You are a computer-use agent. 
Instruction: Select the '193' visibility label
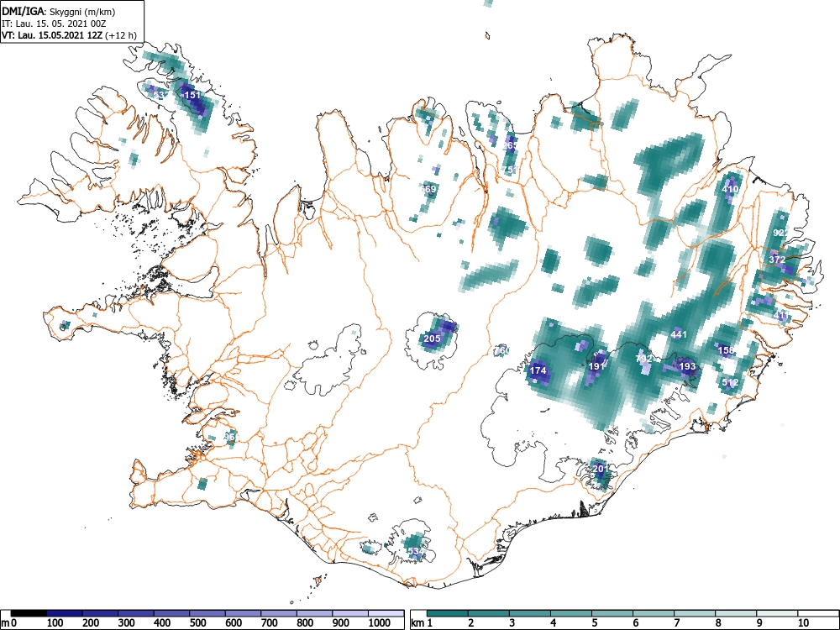tap(687, 366)
